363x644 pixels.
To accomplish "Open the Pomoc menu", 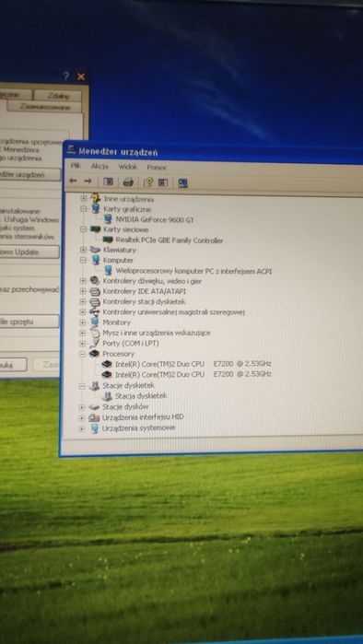I will point(157,167).
